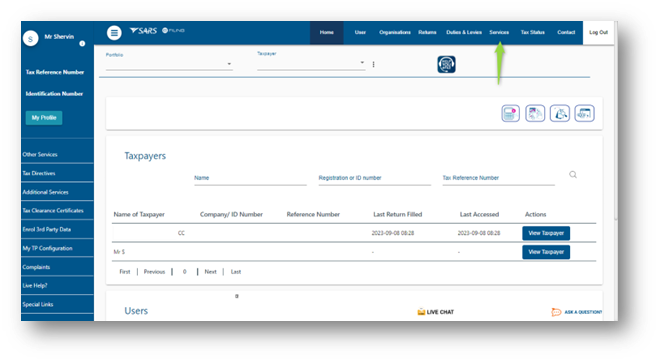660x363 pixels.
Task: Expand the Taxpayer dropdown
Action: (x=311, y=63)
